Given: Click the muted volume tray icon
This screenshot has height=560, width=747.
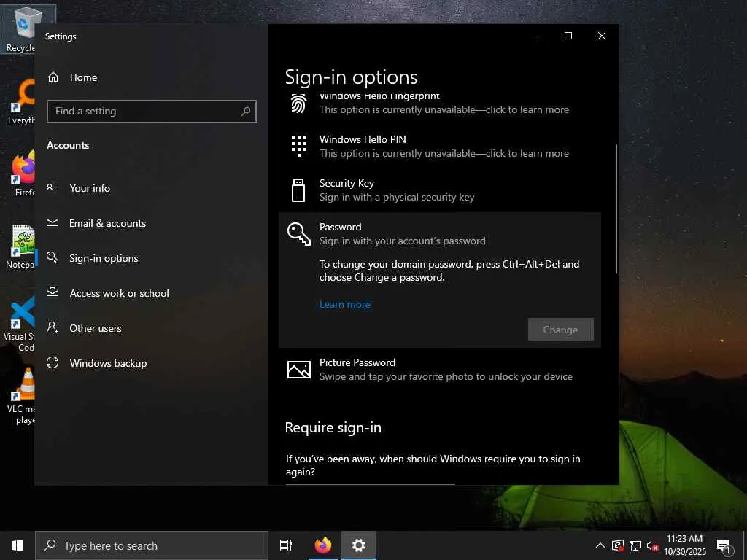Looking at the screenshot, I should pos(653,545).
